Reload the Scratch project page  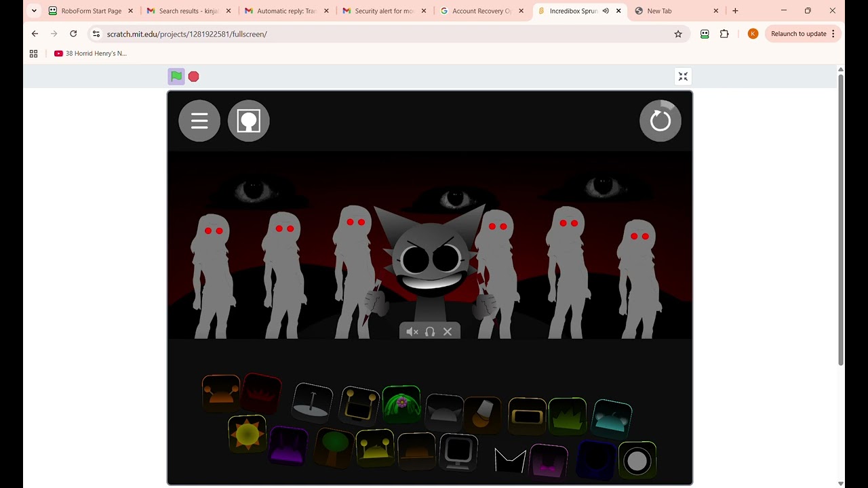pyautogui.click(x=73, y=34)
